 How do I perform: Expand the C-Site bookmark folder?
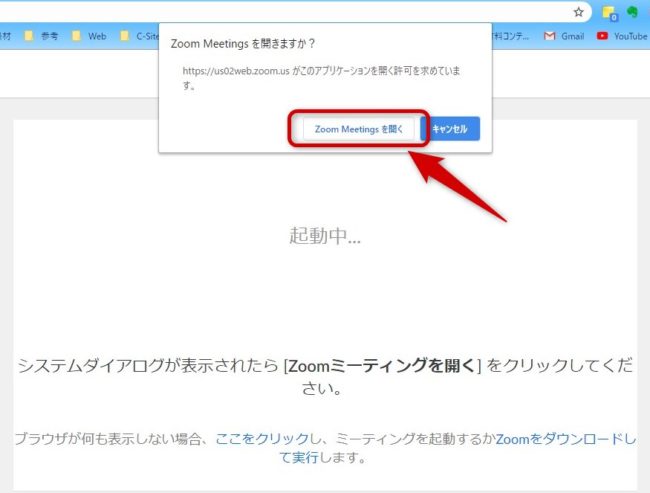(x=138, y=36)
